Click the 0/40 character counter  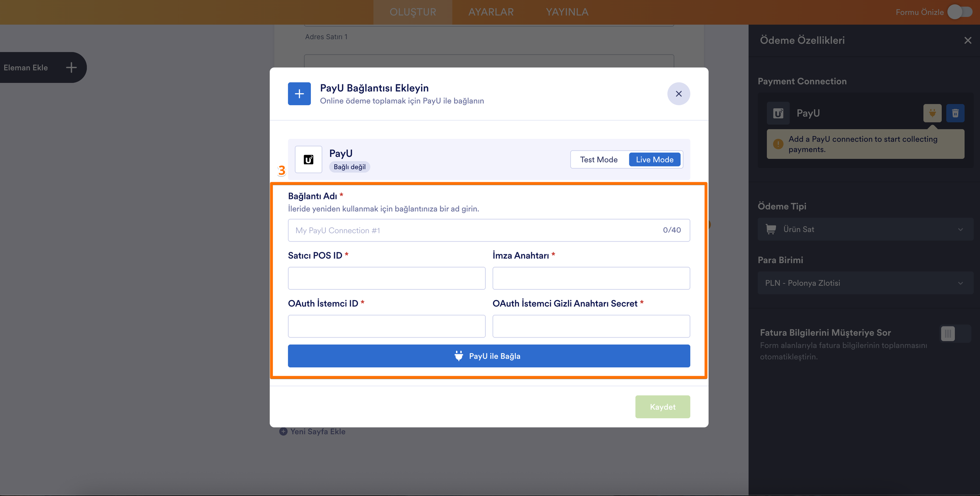click(672, 230)
